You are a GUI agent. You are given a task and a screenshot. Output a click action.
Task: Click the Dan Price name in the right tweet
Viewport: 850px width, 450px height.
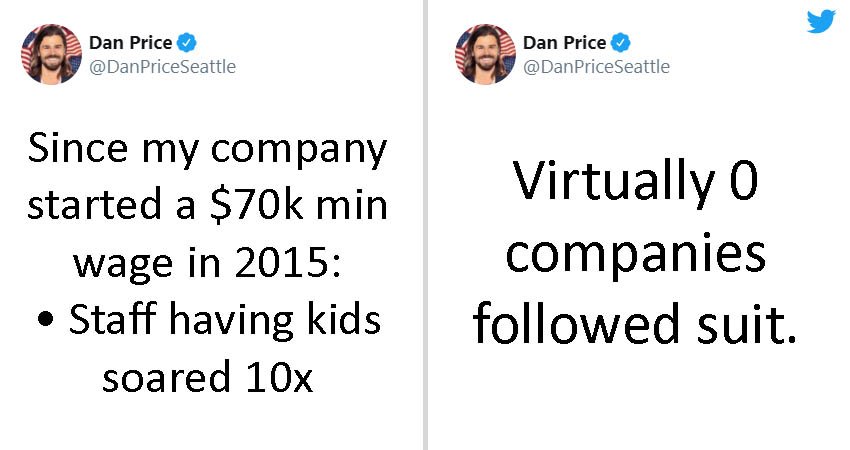tap(564, 42)
